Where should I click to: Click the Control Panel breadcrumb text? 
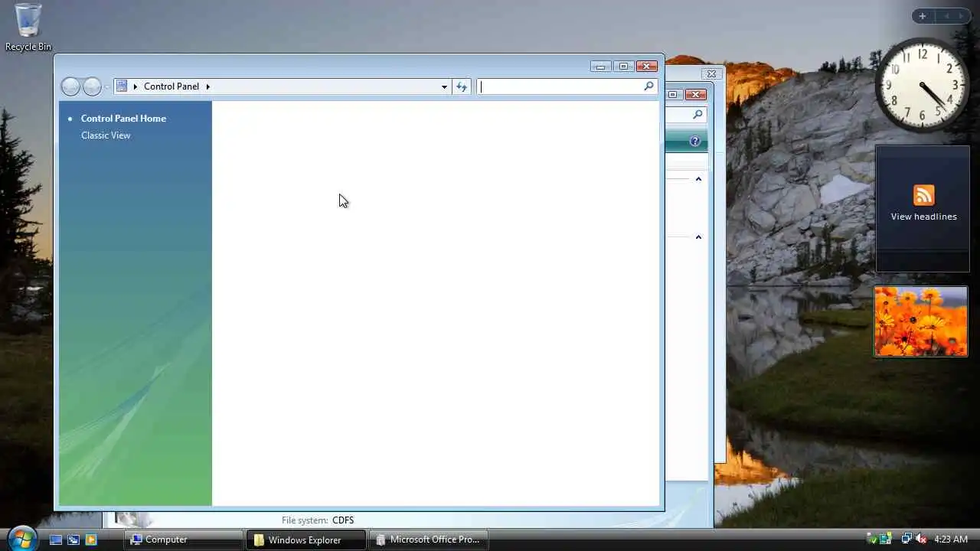[171, 86]
